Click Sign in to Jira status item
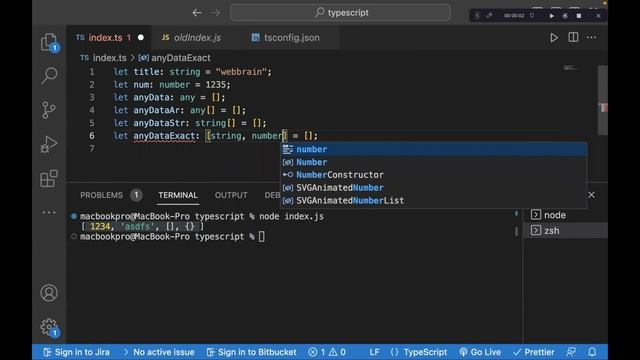Viewport: 640px width, 360px height. (x=77, y=352)
